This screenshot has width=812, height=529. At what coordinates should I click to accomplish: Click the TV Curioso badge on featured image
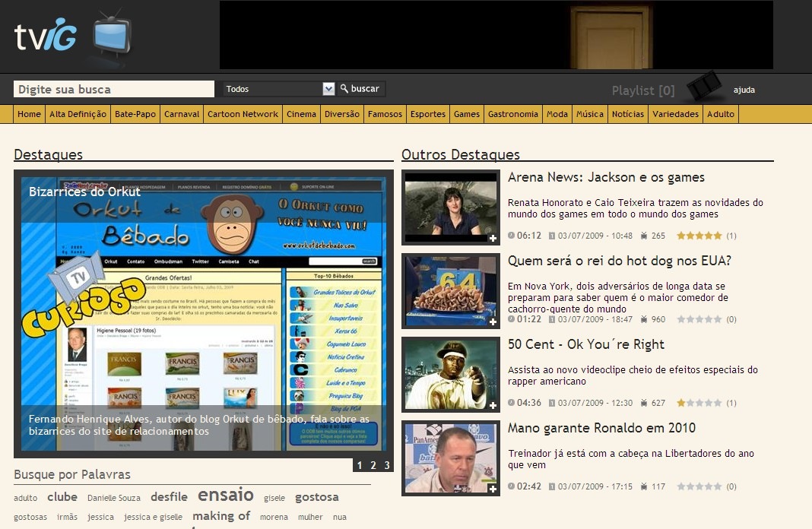[83, 295]
